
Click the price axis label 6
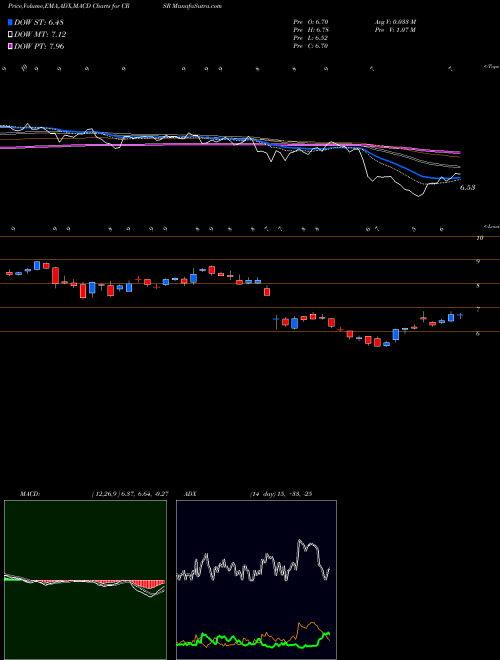coord(478,334)
